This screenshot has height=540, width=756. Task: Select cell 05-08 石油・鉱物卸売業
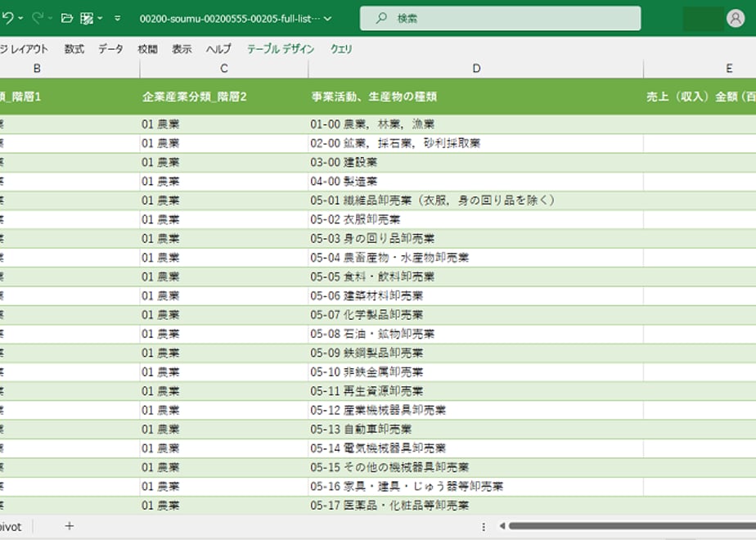click(476, 334)
